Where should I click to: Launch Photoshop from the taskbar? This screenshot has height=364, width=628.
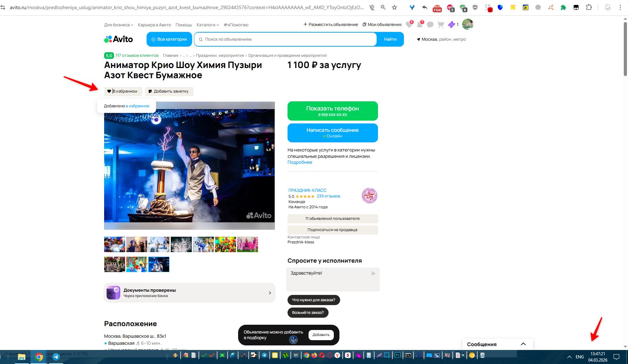click(398, 355)
